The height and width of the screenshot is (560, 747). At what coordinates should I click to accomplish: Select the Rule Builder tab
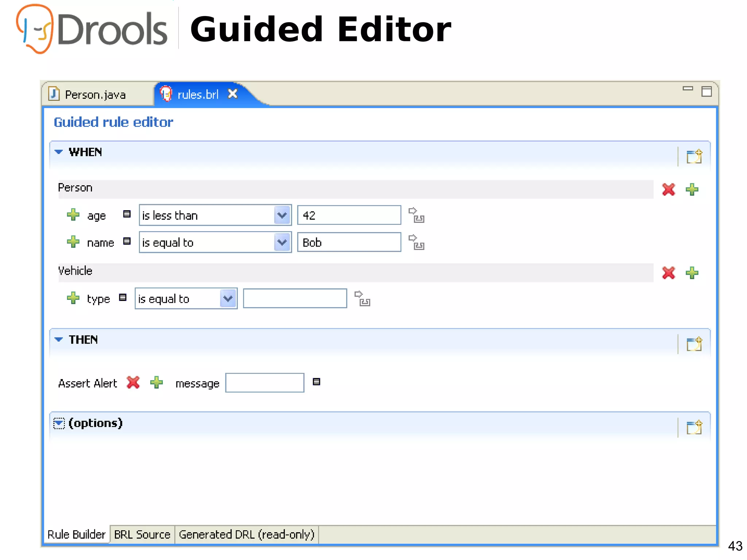(76, 534)
